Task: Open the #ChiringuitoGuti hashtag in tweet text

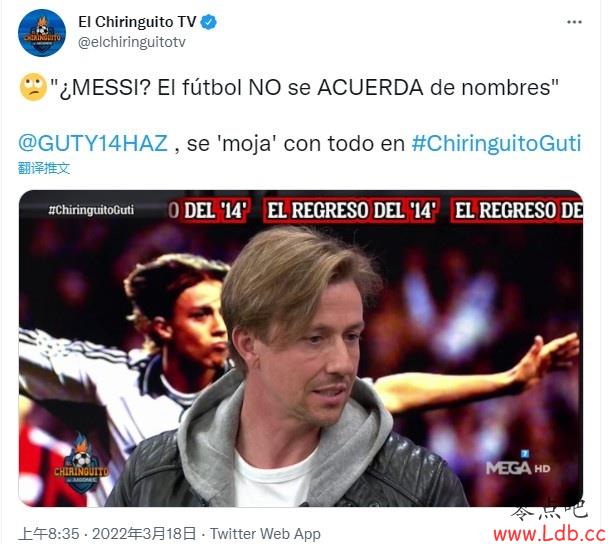Action: [496, 144]
